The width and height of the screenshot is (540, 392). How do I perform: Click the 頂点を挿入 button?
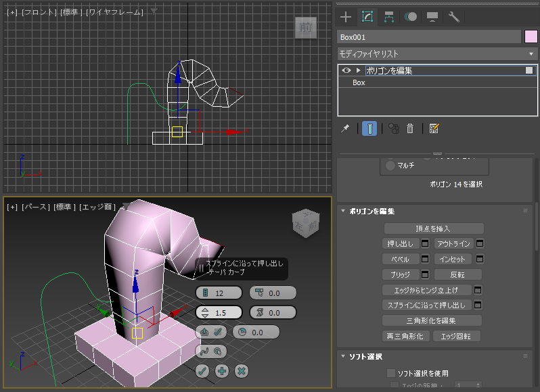[x=434, y=228]
